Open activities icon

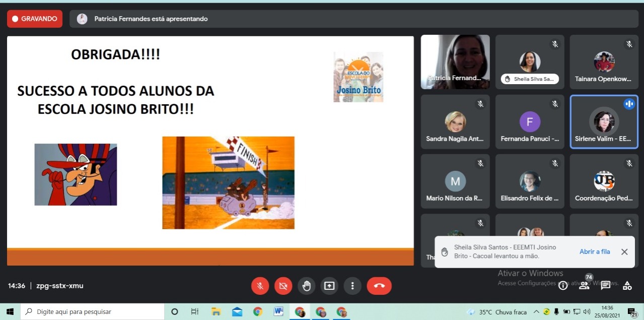pos(627,286)
